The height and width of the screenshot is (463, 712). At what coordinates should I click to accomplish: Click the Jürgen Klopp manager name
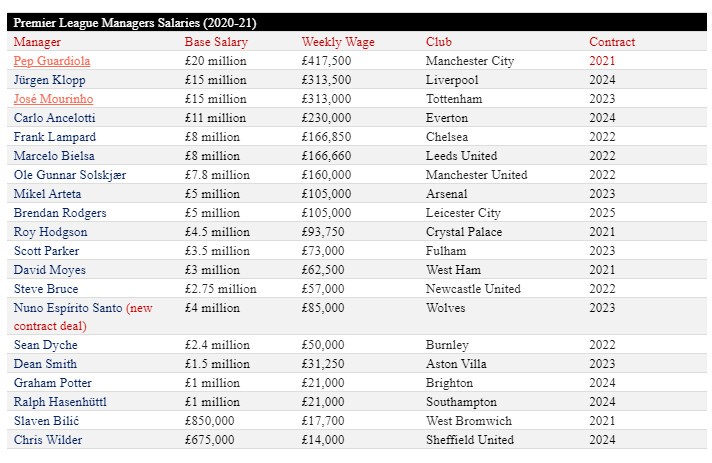pyautogui.click(x=49, y=80)
